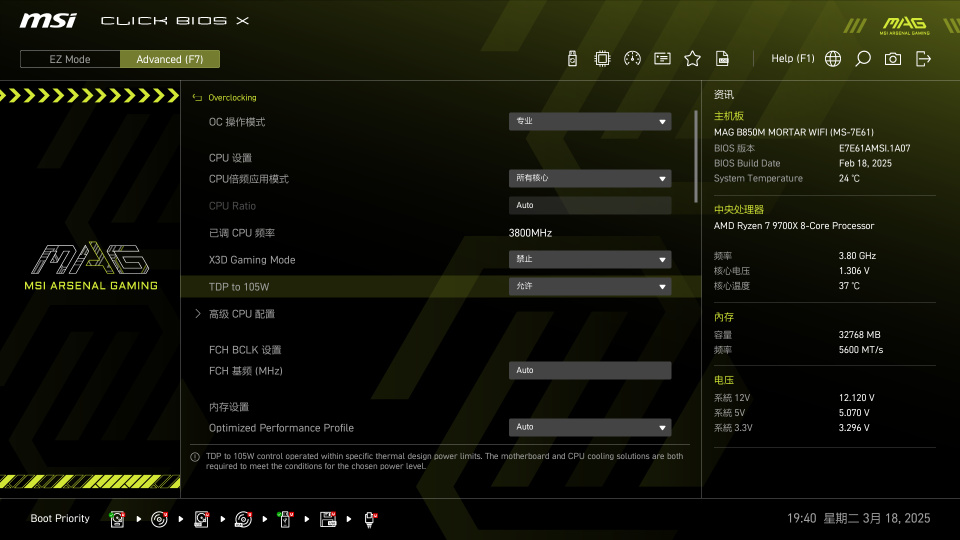Viewport: 960px width, 540px height.
Task: Click BIOS Build Date Feb 18, 2025
Action: (865, 163)
